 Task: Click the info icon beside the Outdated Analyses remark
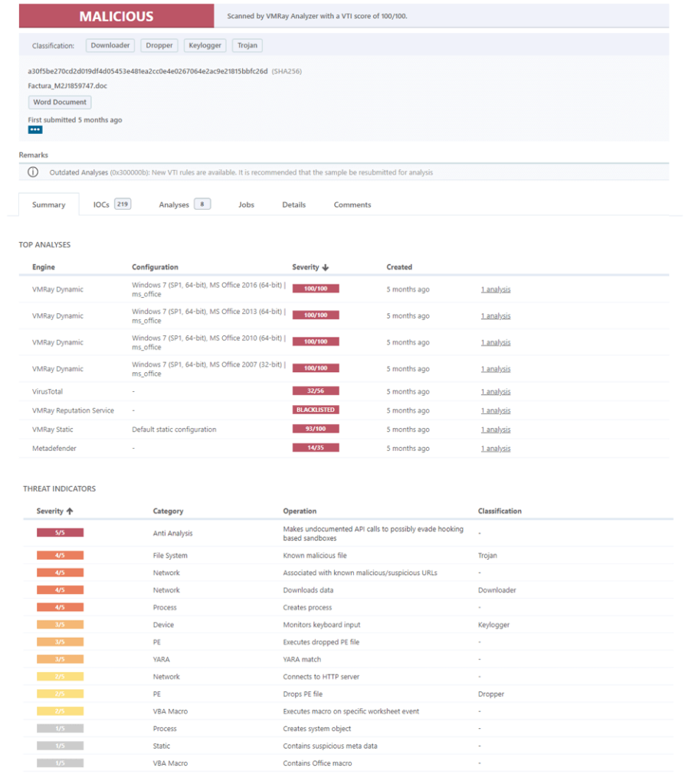(x=31, y=172)
